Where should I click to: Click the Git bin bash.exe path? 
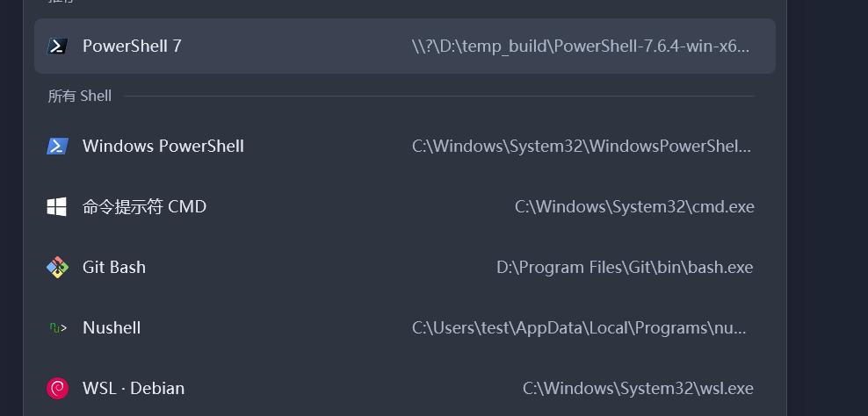625,267
